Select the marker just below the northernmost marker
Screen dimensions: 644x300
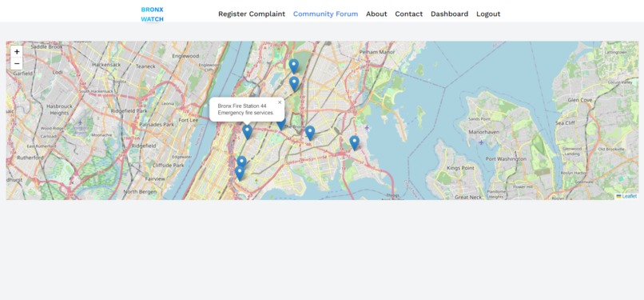pos(294,84)
